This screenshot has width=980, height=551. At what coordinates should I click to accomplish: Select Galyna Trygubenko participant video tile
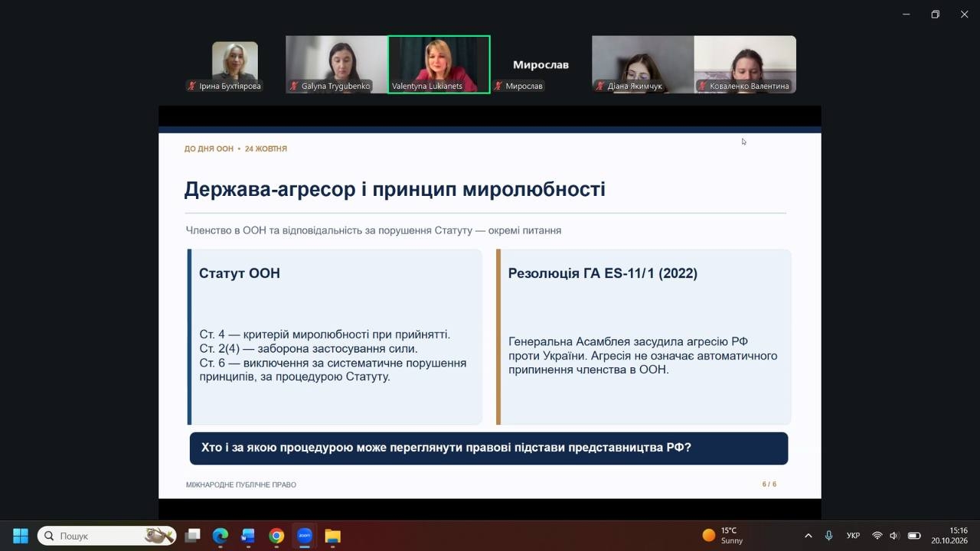(336, 64)
